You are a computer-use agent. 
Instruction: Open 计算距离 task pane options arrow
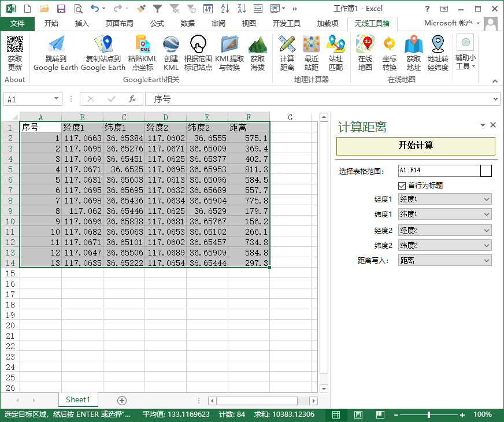click(483, 125)
